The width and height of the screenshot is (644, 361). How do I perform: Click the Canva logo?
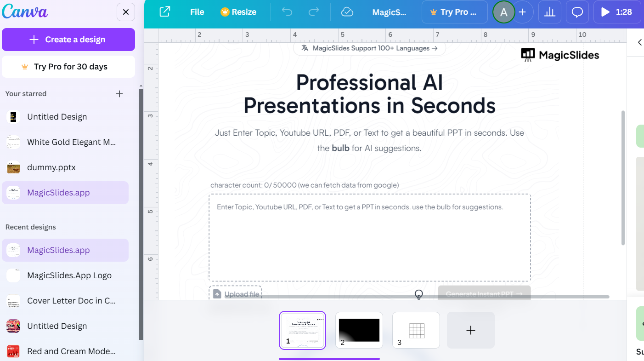click(x=25, y=12)
